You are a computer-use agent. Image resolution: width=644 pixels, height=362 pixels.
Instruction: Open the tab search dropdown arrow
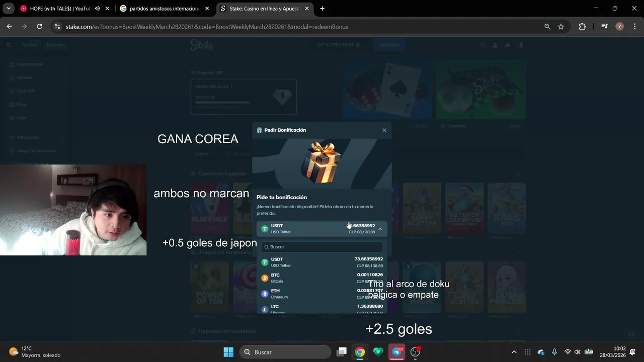tap(9, 9)
